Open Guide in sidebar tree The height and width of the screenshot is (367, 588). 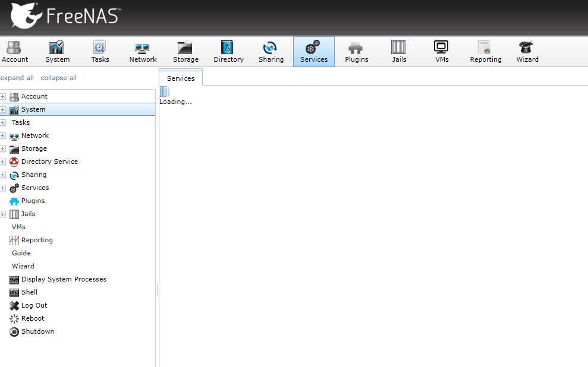click(21, 254)
